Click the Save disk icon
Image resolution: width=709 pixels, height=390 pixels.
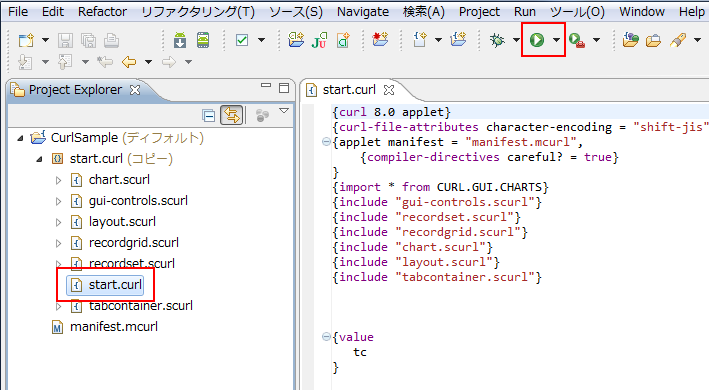click(x=65, y=40)
